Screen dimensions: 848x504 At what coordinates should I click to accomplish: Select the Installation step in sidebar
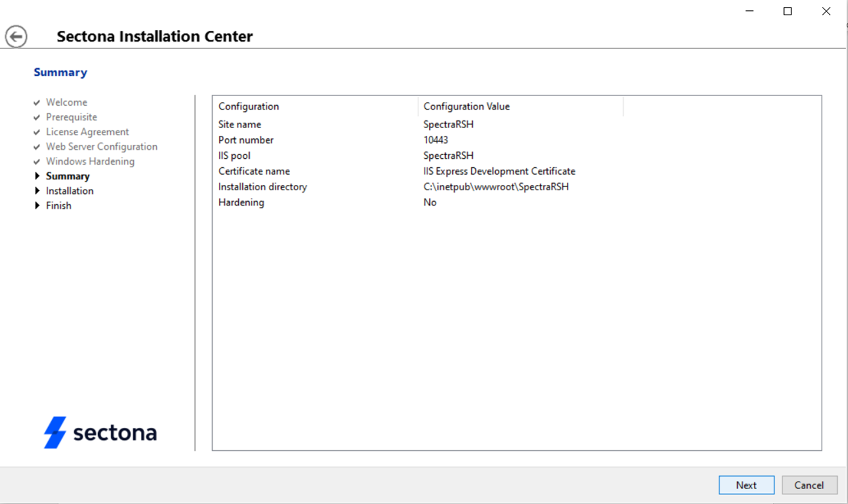[69, 191]
